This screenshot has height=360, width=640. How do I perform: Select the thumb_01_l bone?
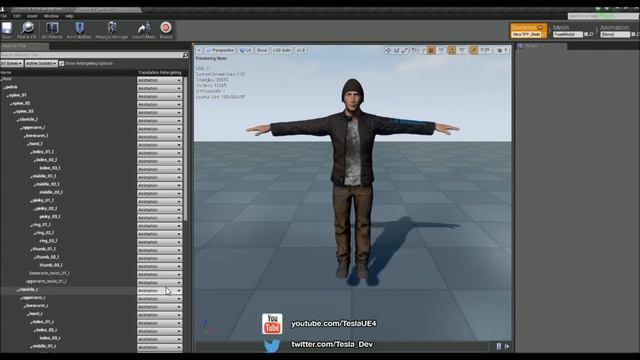pos(44,249)
